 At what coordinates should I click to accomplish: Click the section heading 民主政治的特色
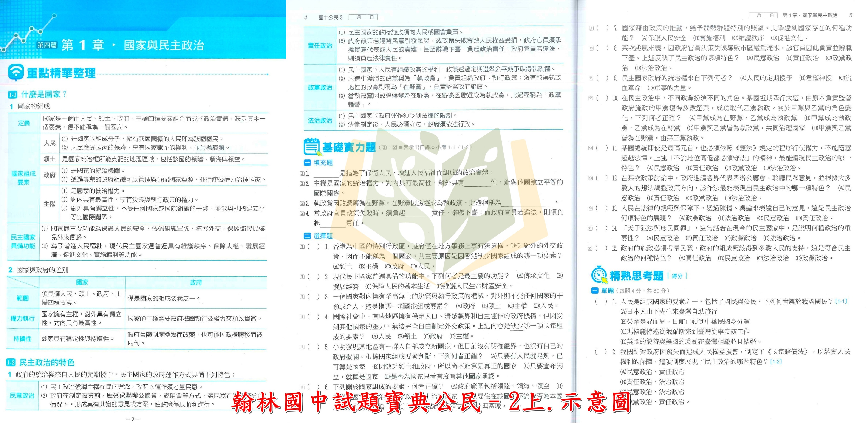(x=47, y=362)
